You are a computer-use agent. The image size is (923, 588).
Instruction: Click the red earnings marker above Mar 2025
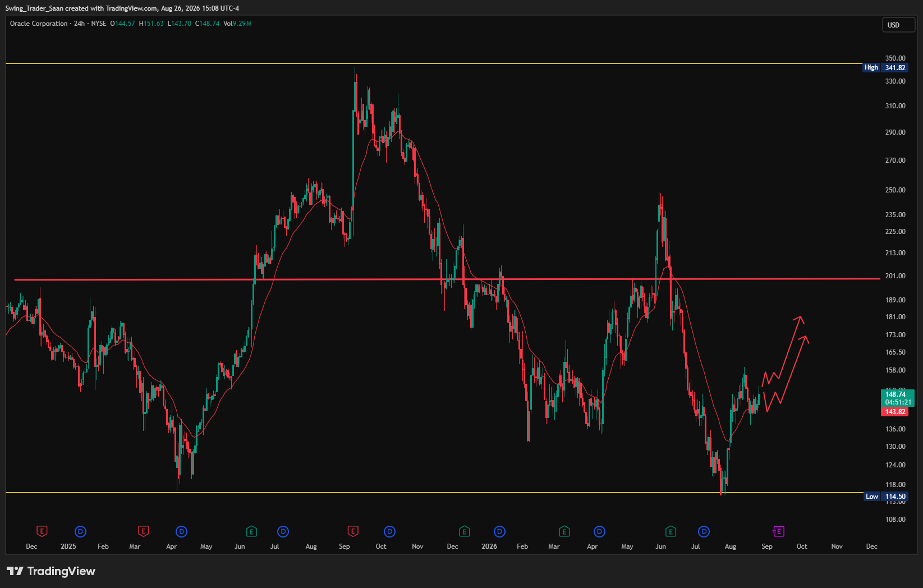click(143, 531)
